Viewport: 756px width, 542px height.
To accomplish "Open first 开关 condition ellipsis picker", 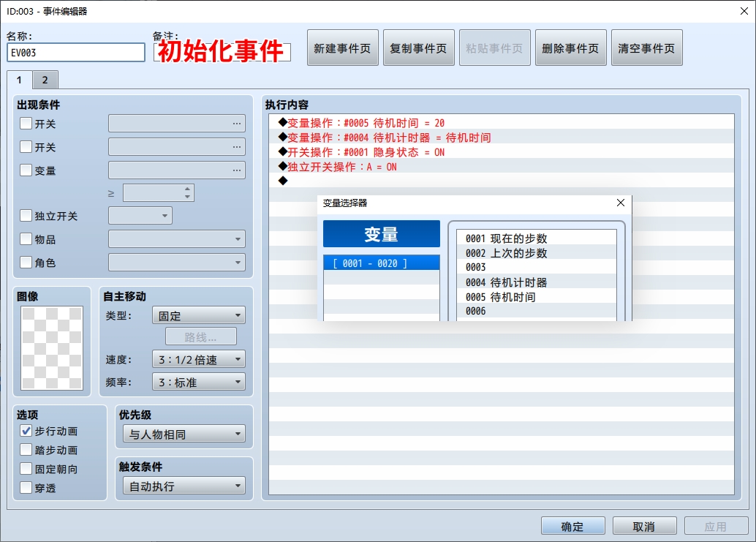I will [237, 124].
